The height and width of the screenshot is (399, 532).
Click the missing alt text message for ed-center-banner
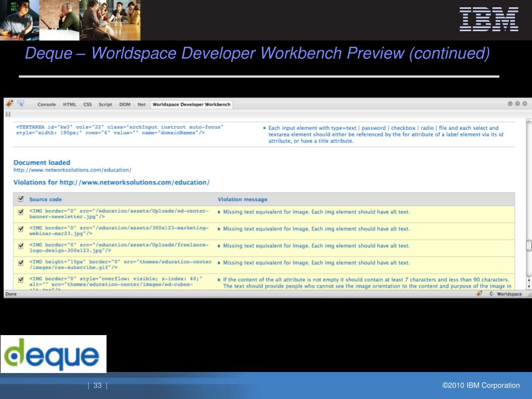316,212
